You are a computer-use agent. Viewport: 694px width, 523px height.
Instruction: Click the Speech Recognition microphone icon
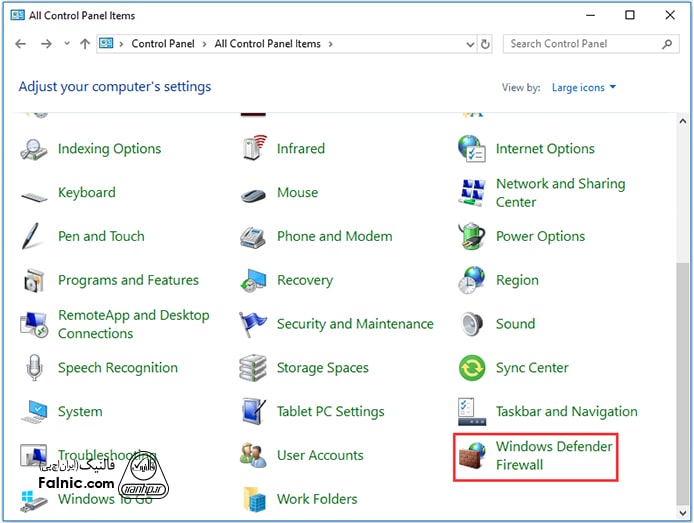[x=34, y=368]
